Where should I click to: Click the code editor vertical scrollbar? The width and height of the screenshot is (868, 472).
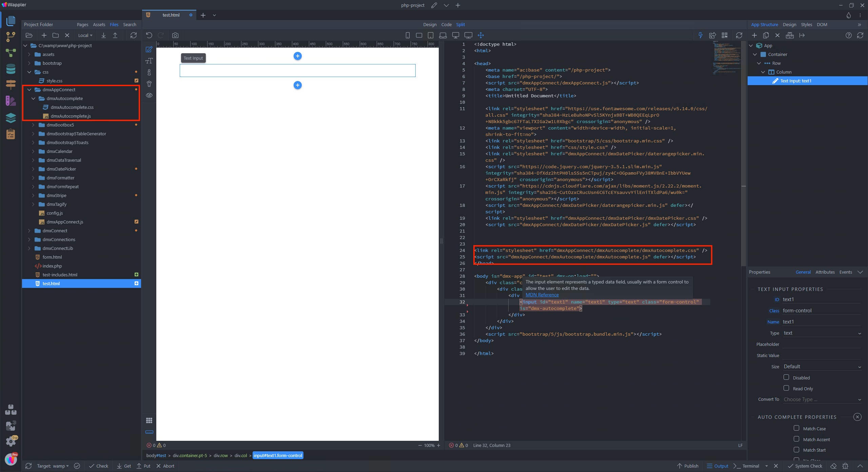click(743, 153)
